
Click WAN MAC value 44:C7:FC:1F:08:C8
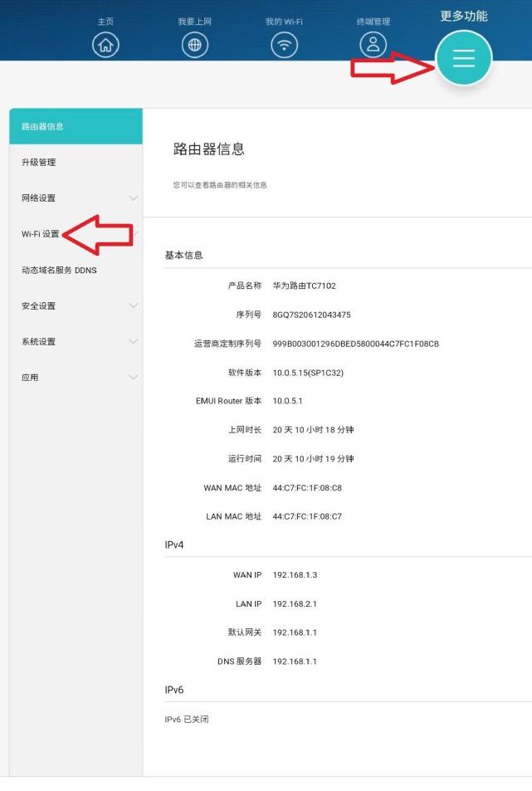pyautogui.click(x=307, y=488)
